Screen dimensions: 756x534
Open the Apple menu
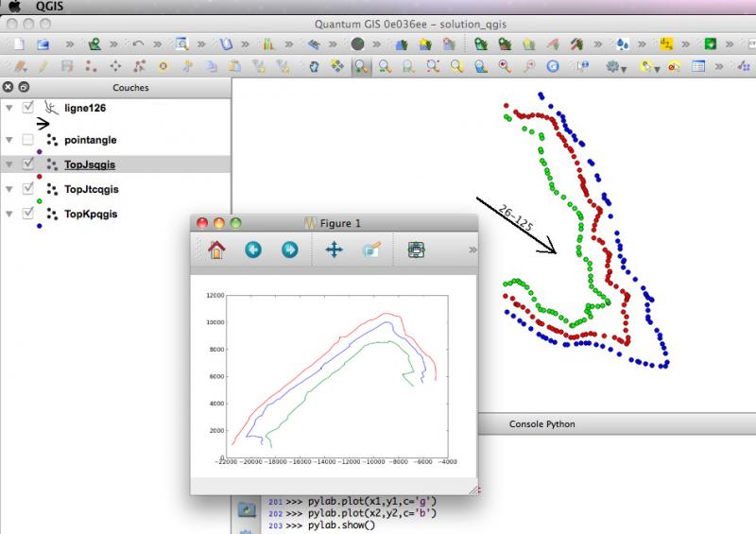[14, 6]
